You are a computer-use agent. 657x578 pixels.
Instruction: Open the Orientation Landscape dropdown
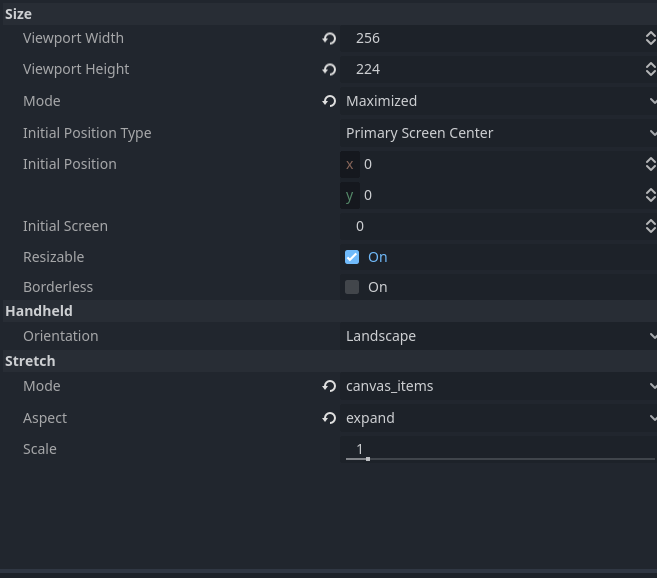499,336
